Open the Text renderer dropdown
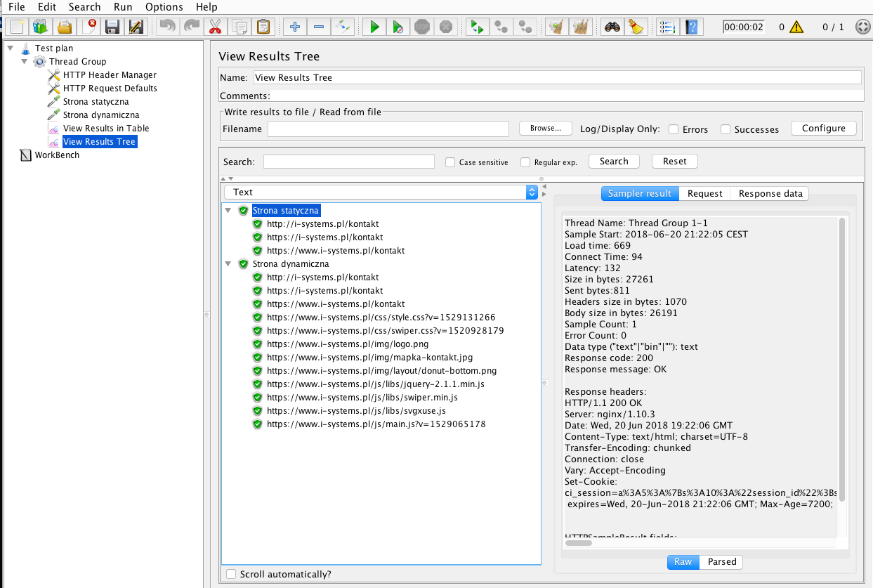 (381, 192)
